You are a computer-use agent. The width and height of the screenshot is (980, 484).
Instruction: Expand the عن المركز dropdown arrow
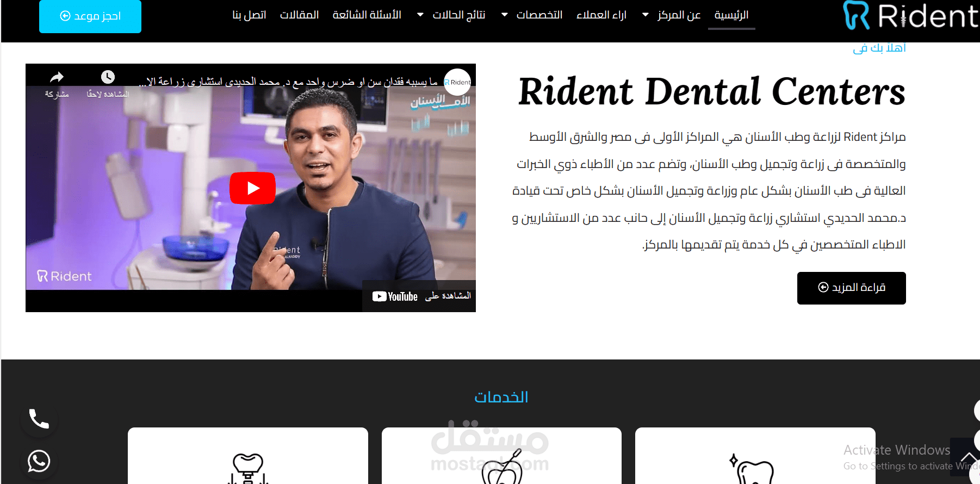pos(646,15)
